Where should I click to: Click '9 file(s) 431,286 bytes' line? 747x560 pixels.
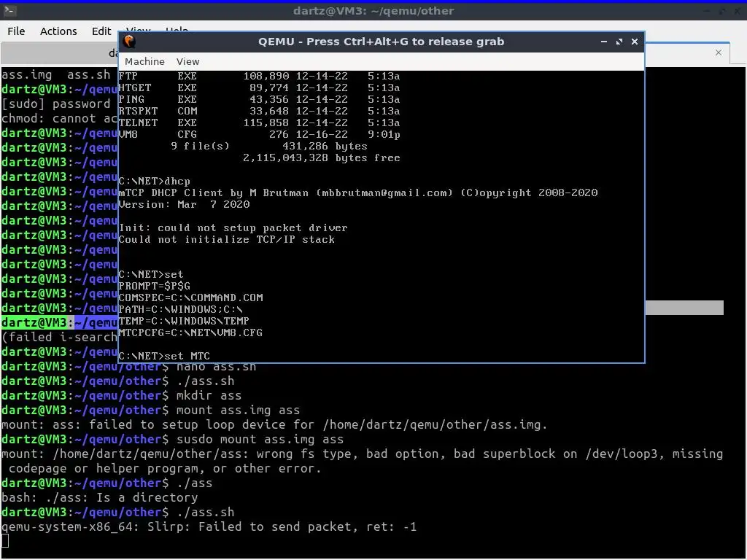click(x=269, y=146)
